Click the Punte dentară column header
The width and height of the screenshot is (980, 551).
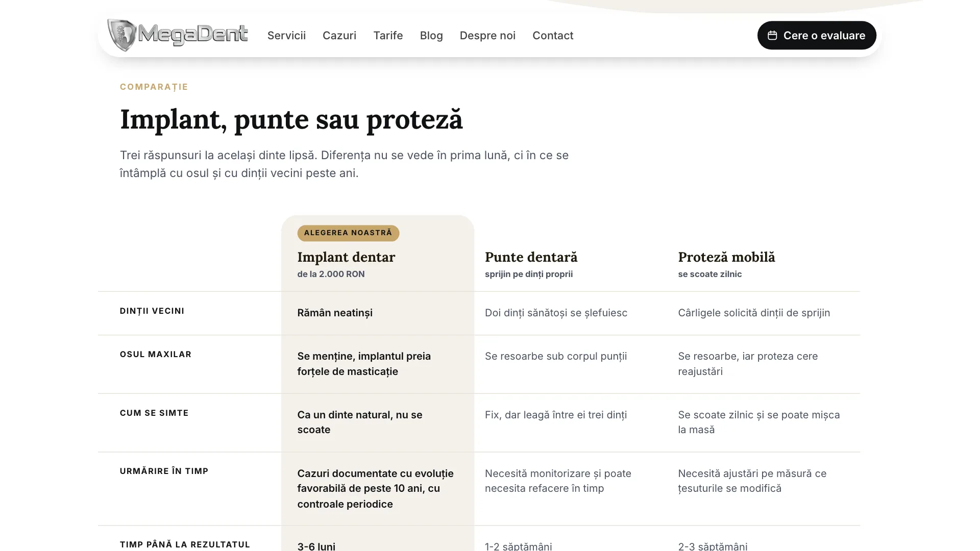pyautogui.click(x=531, y=257)
